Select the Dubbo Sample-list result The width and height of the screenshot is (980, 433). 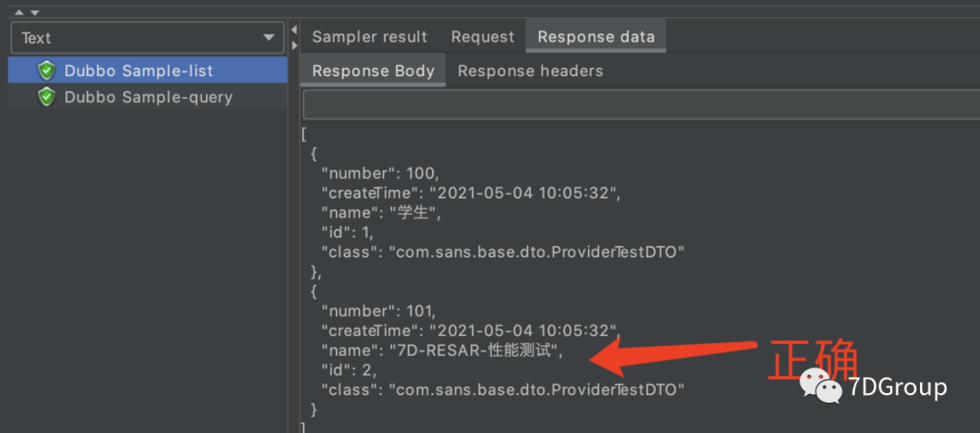[138, 71]
